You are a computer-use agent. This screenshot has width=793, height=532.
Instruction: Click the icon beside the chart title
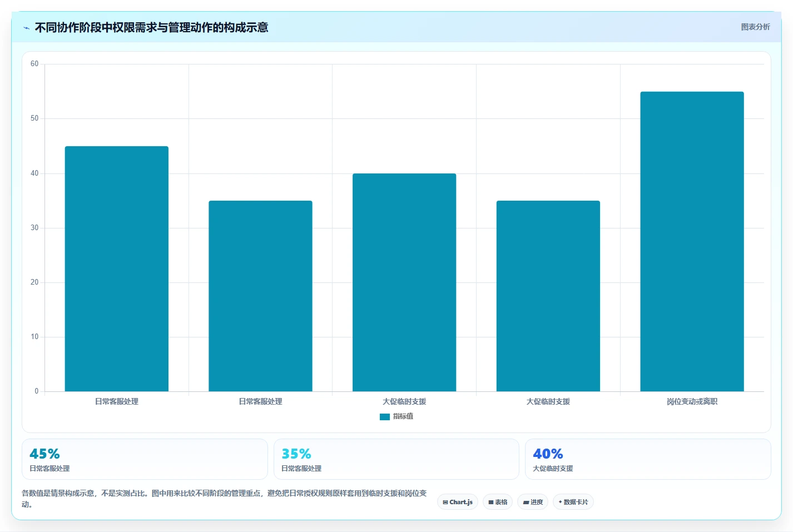26,28
